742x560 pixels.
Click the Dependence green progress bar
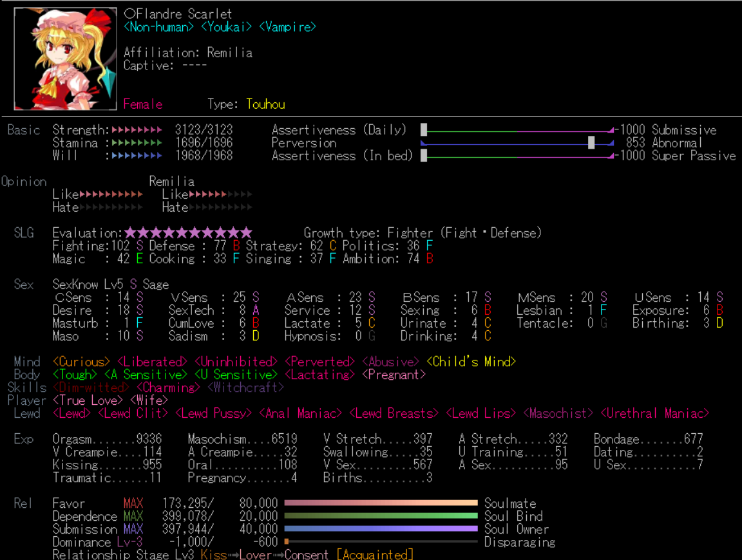coord(381,516)
